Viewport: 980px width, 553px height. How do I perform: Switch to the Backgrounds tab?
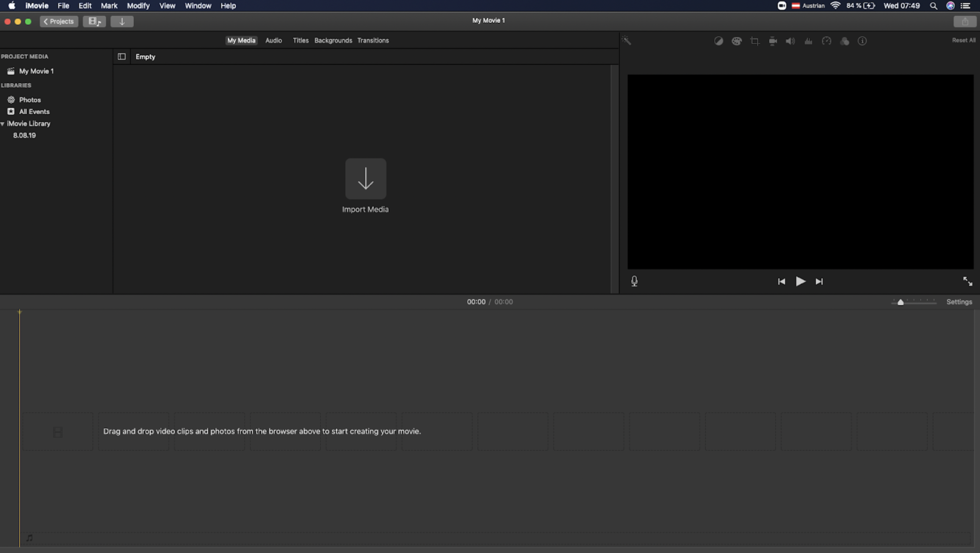coord(333,40)
